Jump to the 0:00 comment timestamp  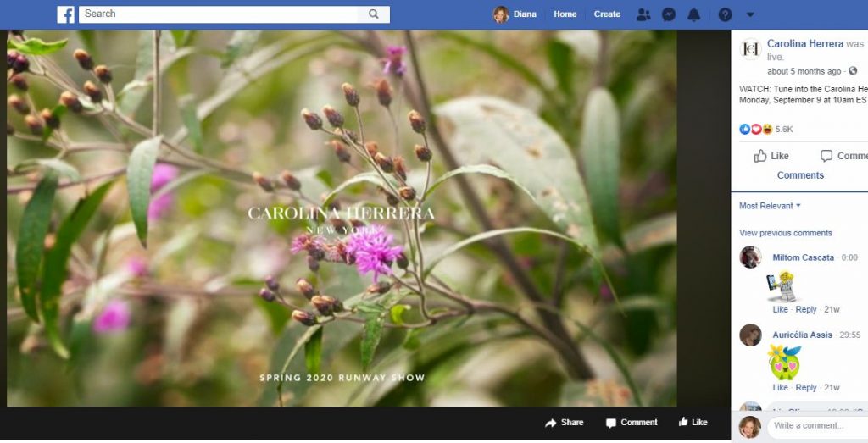point(849,257)
